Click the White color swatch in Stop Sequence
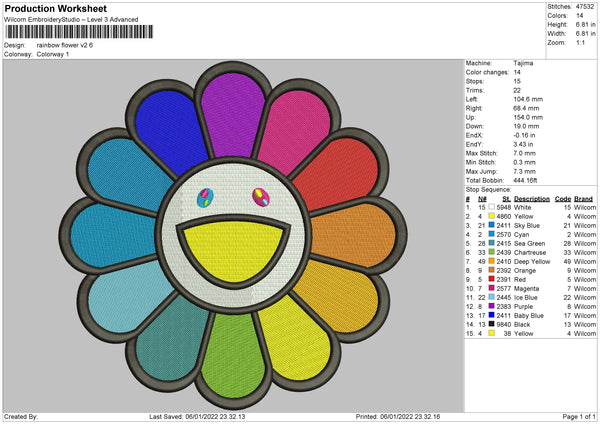Image resolution: width=600 pixels, height=424 pixels. coord(491,207)
